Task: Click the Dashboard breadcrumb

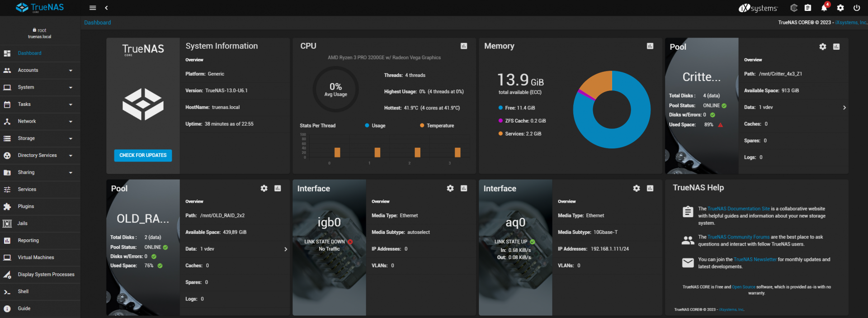Action: click(97, 23)
